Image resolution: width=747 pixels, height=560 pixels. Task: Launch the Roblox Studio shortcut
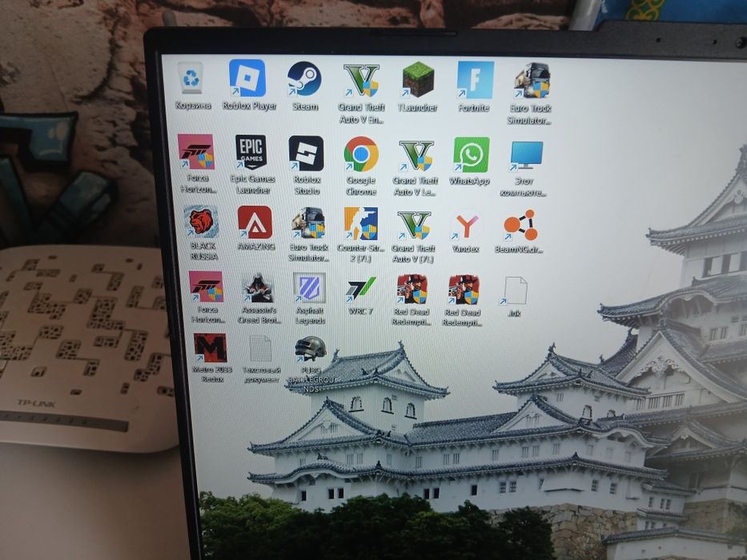(x=306, y=154)
